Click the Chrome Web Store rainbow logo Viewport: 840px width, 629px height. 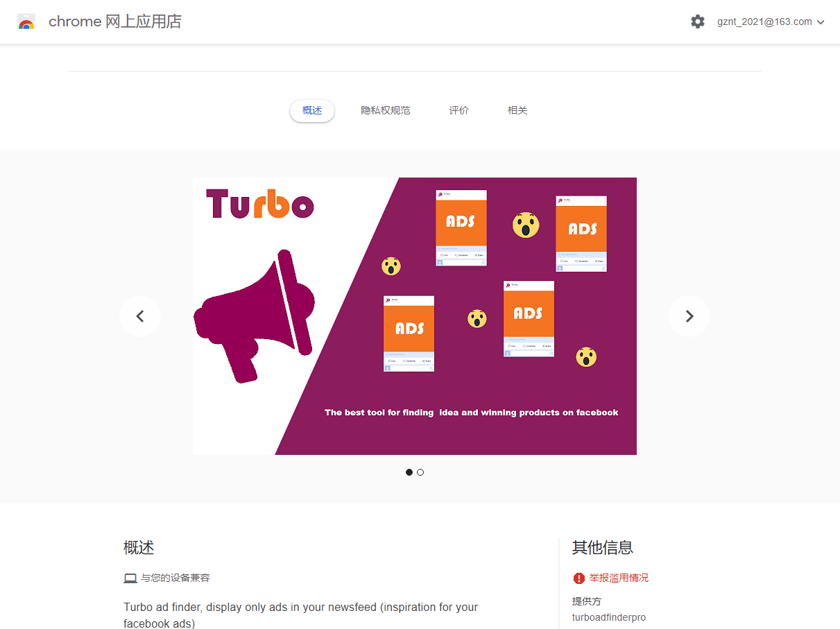(x=26, y=21)
